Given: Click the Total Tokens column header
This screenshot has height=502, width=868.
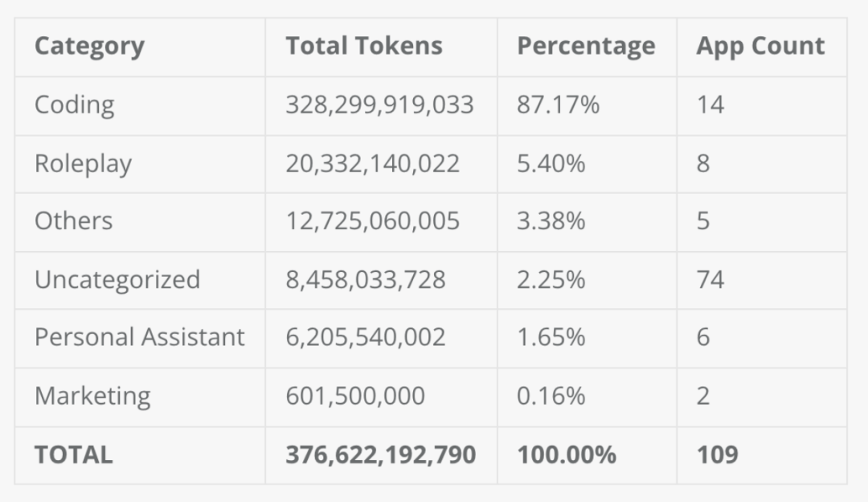Looking at the screenshot, I should 363,47.
